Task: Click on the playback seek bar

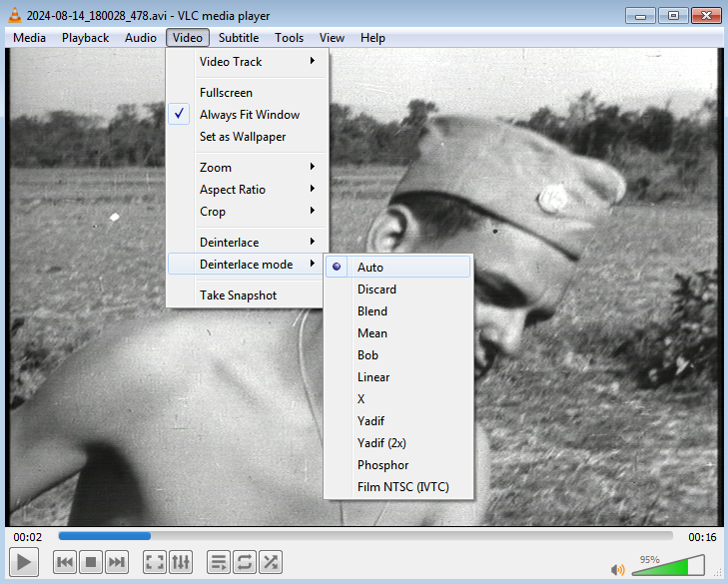Action: pyautogui.click(x=365, y=536)
